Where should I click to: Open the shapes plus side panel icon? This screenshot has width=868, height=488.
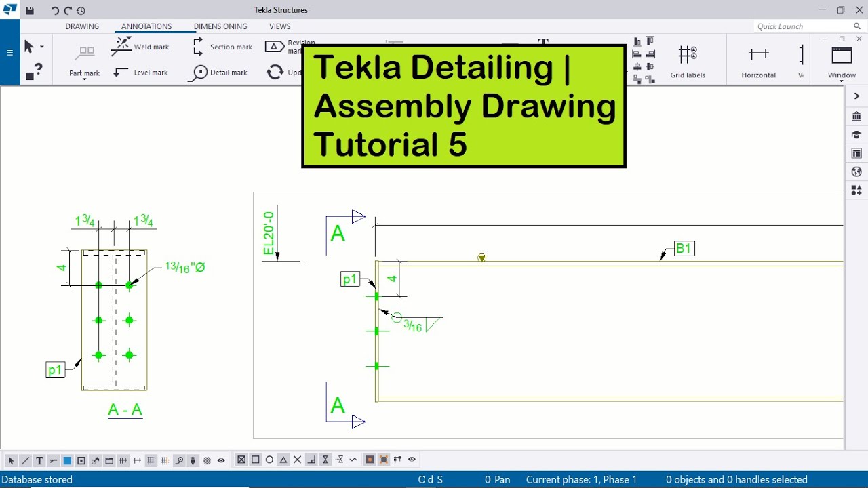click(x=856, y=190)
